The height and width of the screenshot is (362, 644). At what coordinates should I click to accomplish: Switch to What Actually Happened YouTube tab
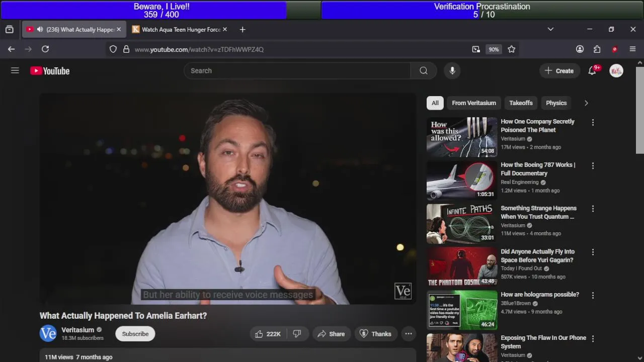click(x=73, y=30)
